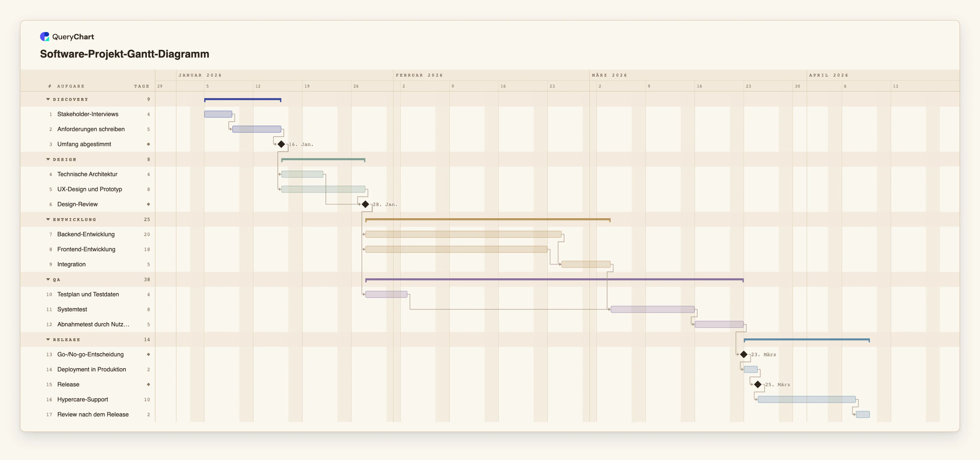
Task: Click the Testplan und Testdaten bar
Action: coord(387,294)
